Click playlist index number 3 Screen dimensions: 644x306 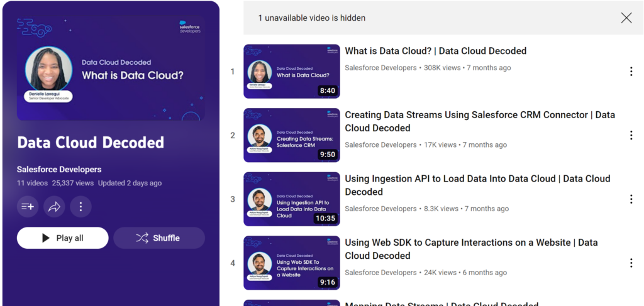point(233,199)
